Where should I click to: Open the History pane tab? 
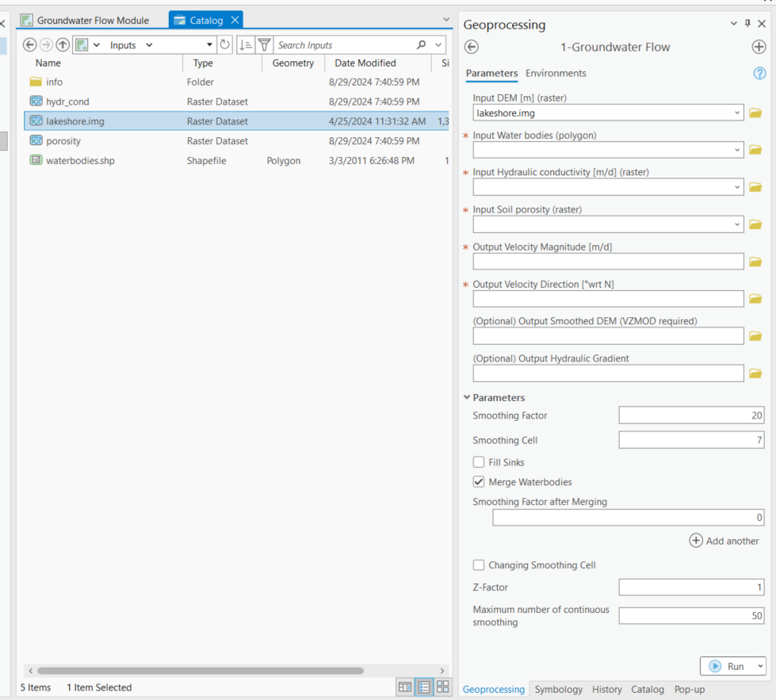click(606, 689)
